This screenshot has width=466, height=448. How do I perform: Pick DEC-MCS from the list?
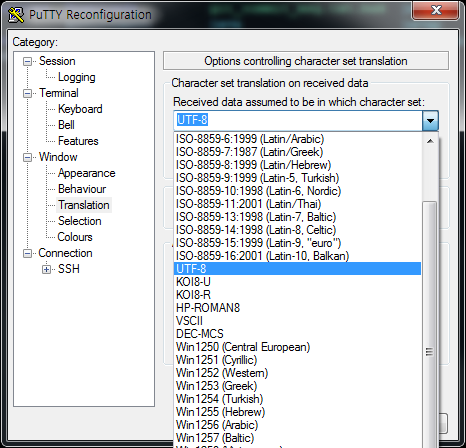[x=297, y=334]
